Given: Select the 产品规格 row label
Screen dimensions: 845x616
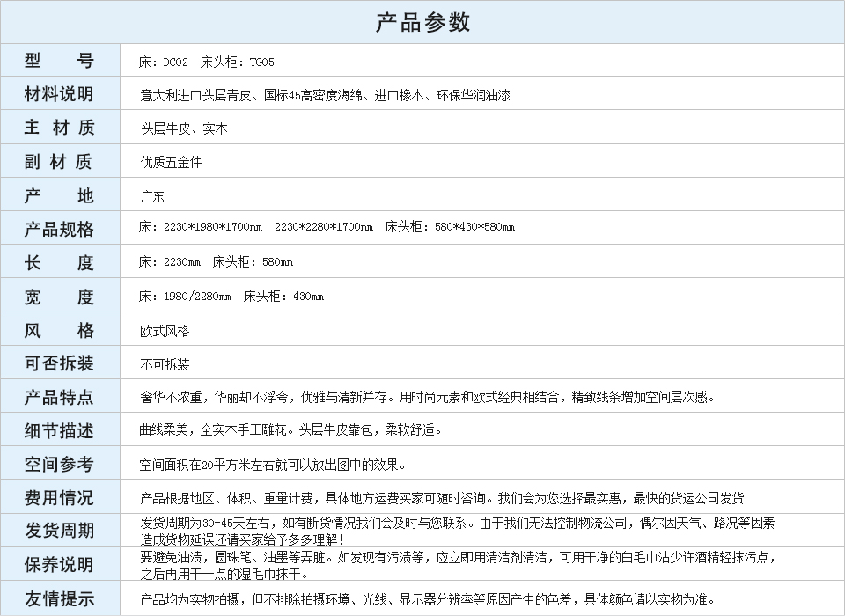Looking at the screenshot, I should [59, 229].
